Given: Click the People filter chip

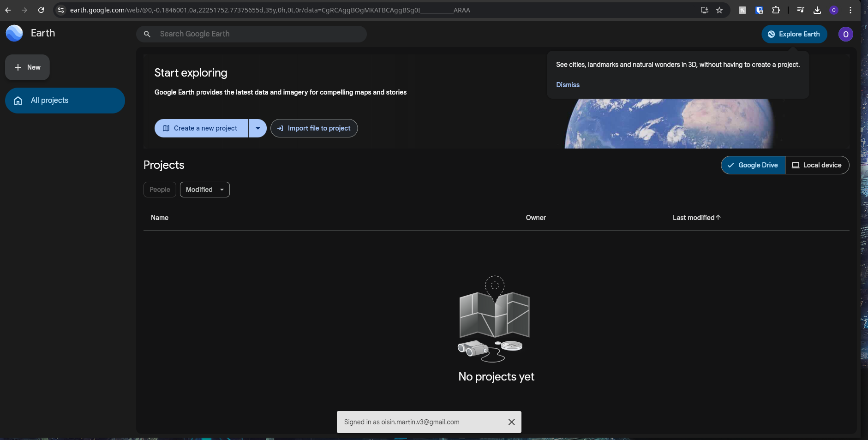Looking at the screenshot, I should click(160, 190).
